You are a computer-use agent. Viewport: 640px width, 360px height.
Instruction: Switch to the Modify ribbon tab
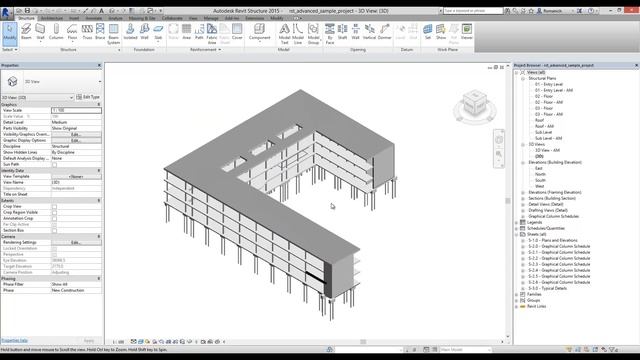pos(276,18)
